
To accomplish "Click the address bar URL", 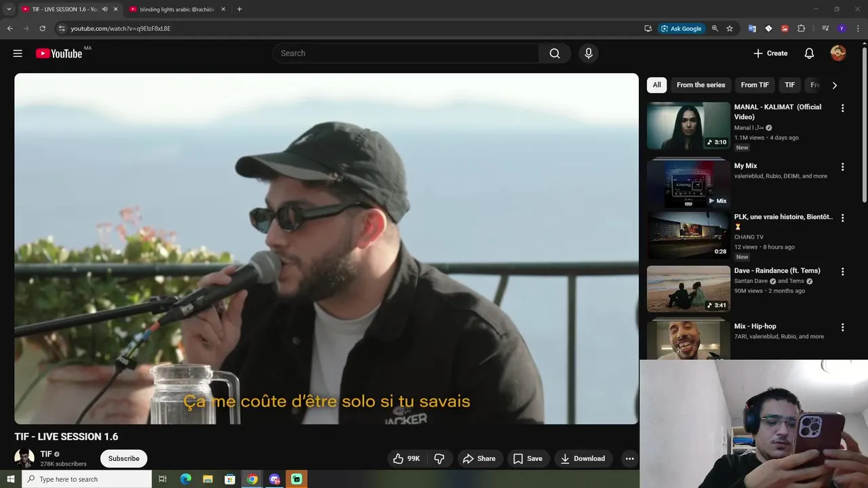I will [x=121, y=28].
